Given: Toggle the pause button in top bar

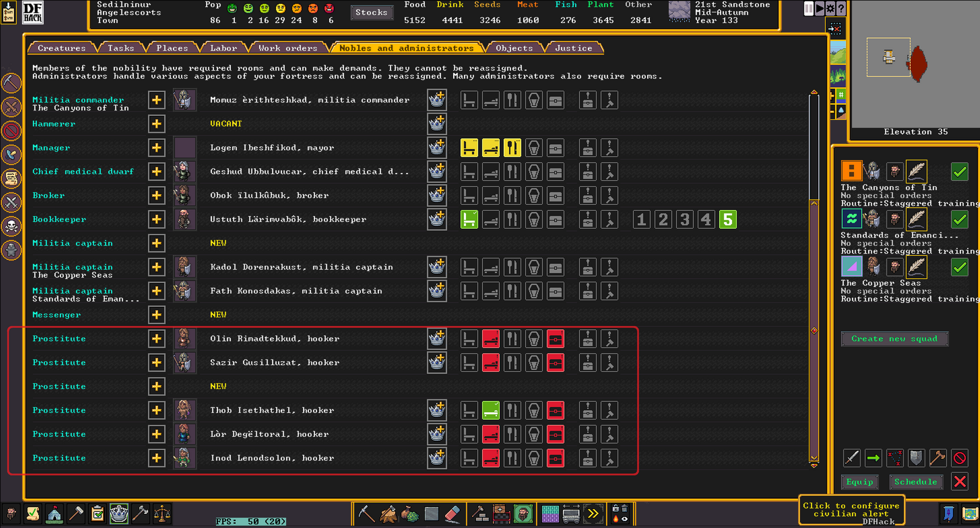Looking at the screenshot, I should coord(809,8).
